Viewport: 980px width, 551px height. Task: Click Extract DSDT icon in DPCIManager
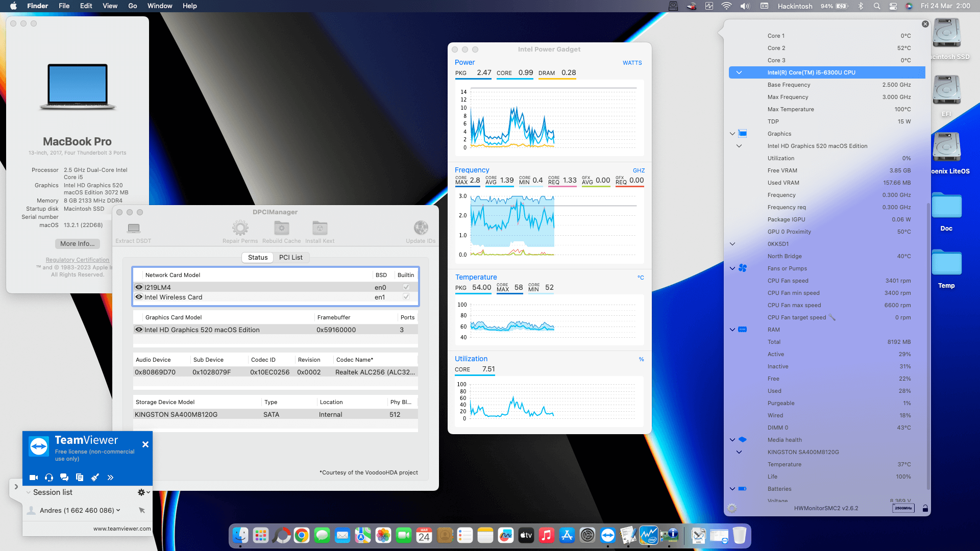click(x=134, y=228)
